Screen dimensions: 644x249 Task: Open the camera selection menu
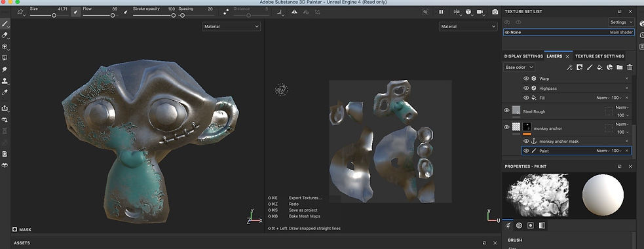click(x=480, y=12)
